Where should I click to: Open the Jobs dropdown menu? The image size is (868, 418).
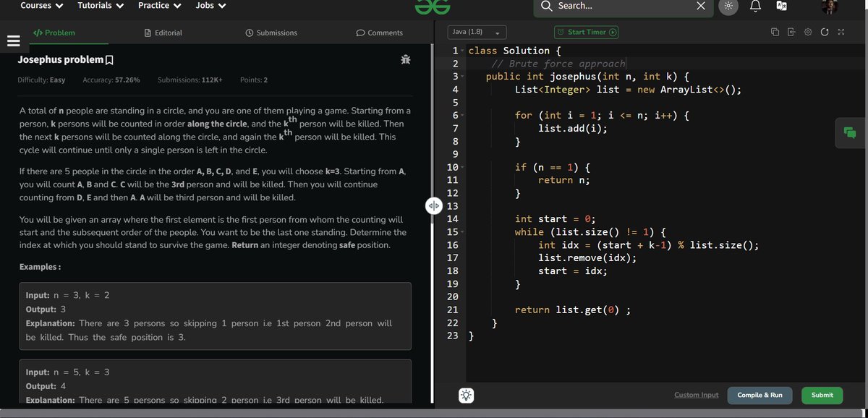click(x=210, y=6)
